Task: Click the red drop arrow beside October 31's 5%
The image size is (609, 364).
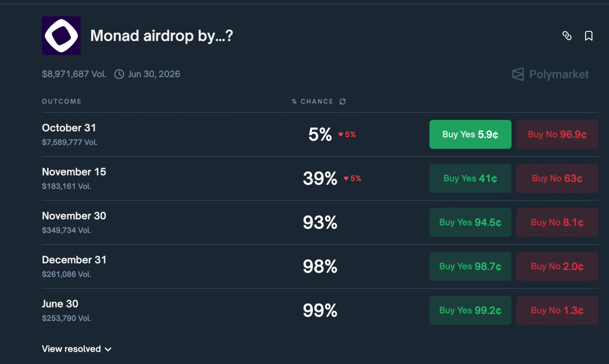Action: [341, 134]
